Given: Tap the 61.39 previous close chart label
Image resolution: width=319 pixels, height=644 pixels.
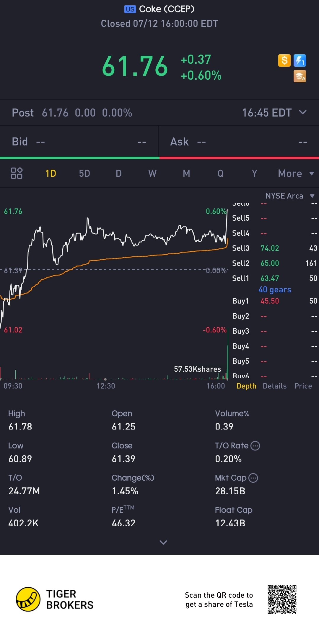Looking at the screenshot, I should coord(13,271).
